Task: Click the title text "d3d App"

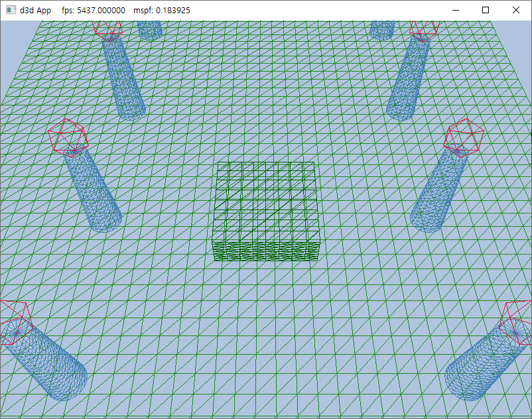Action: click(x=35, y=11)
